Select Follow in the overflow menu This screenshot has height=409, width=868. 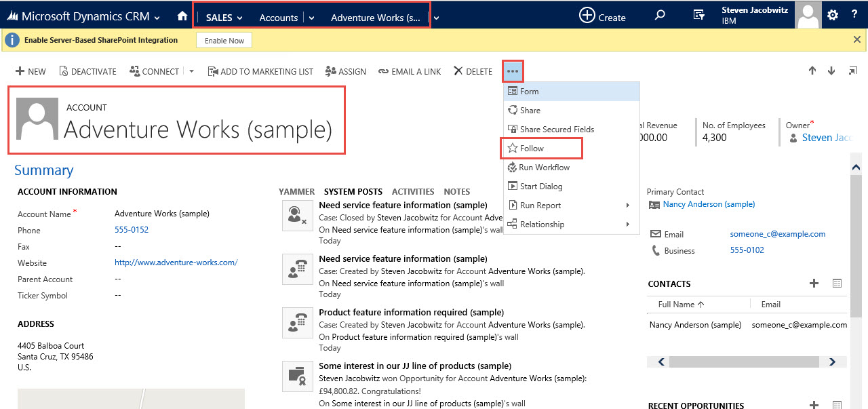tap(532, 149)
